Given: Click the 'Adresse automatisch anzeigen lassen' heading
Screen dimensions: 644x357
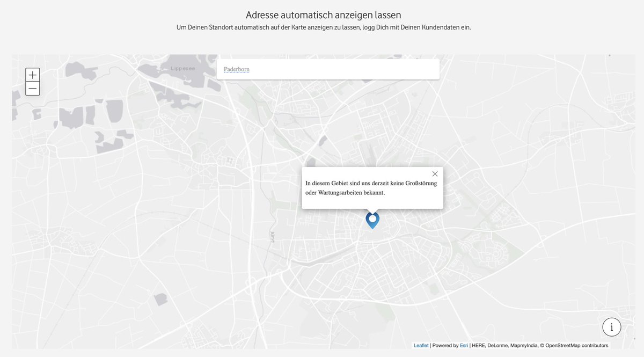Looking at the screenshot, I should click(324, 15).
